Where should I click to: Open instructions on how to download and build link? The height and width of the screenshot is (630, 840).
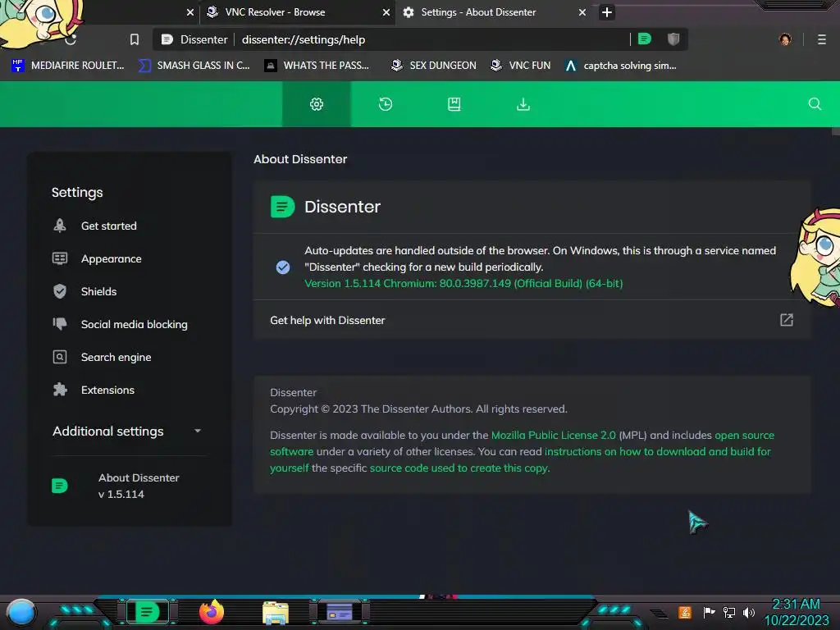[657, 452]
